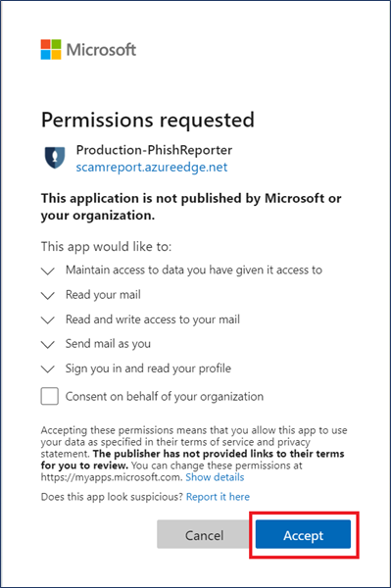Click the Production-PhishReporter app name

[154, 150]
